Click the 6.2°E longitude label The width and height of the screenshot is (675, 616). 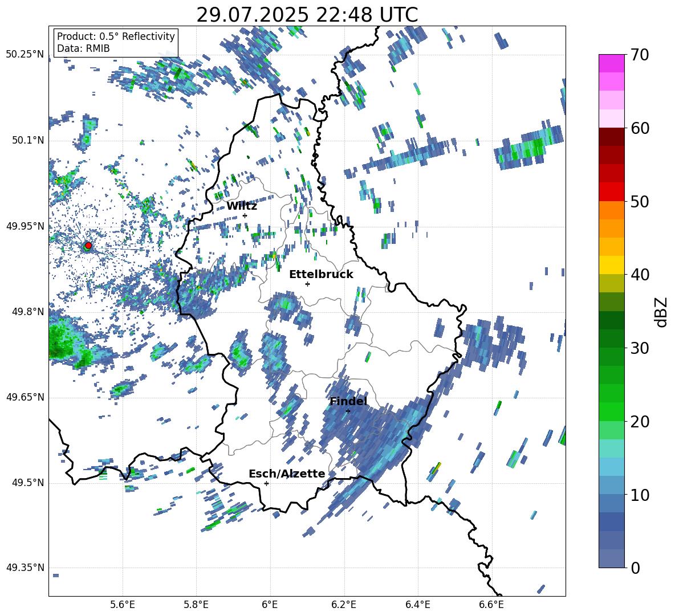click(x=344, y=605)
